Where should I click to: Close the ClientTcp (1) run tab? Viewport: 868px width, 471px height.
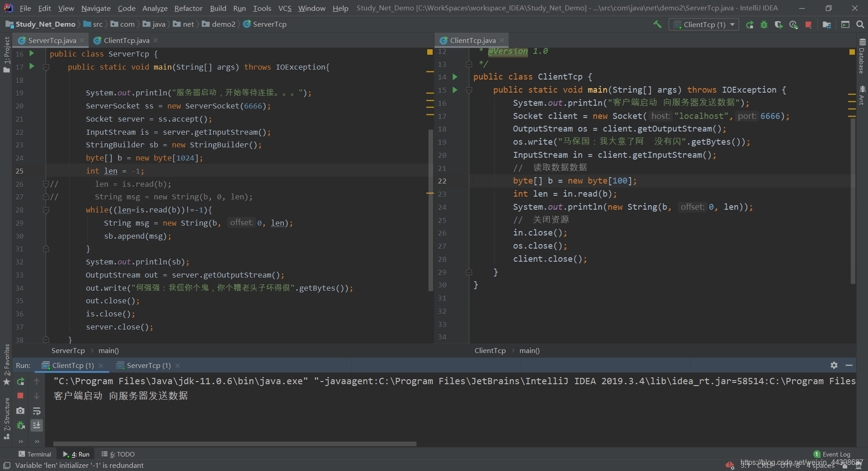coord(101,365)
